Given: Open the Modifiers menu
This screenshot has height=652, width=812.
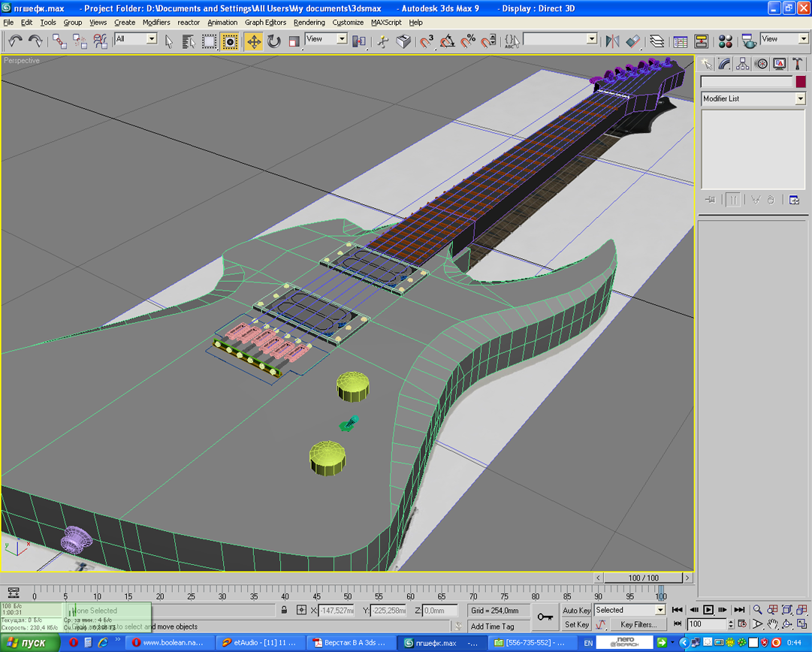Looking at the screenshot, I should click(156, 23).
